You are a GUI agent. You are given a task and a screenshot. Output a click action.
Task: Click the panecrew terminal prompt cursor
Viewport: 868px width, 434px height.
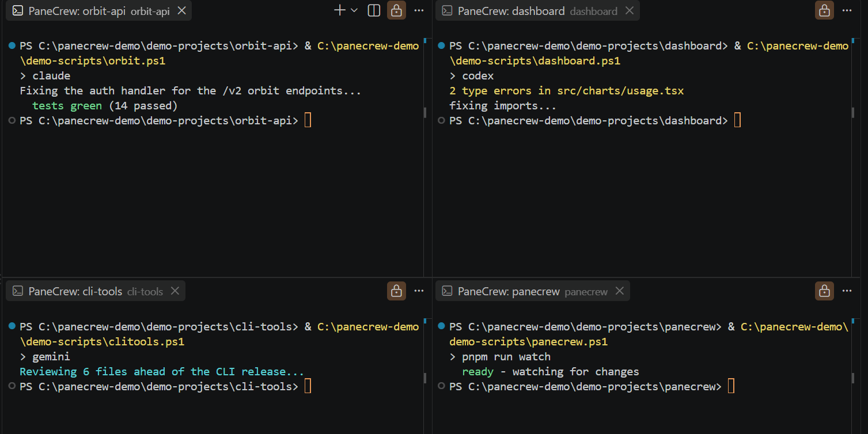731,386
